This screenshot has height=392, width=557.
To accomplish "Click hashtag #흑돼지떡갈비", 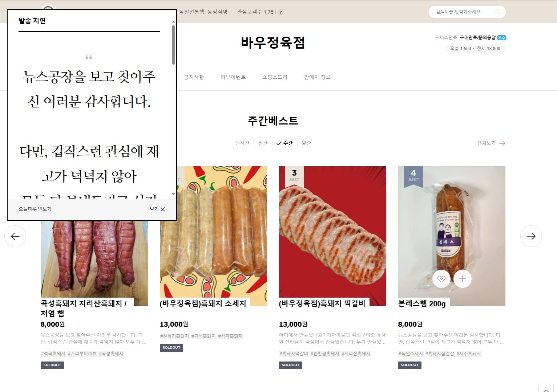I will click(x=294, y=354).
